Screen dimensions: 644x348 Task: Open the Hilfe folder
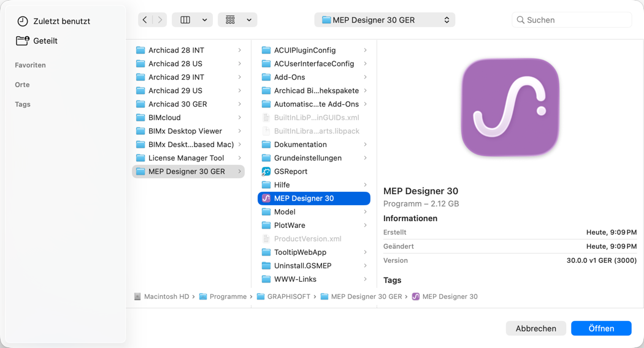click(314, 185)
